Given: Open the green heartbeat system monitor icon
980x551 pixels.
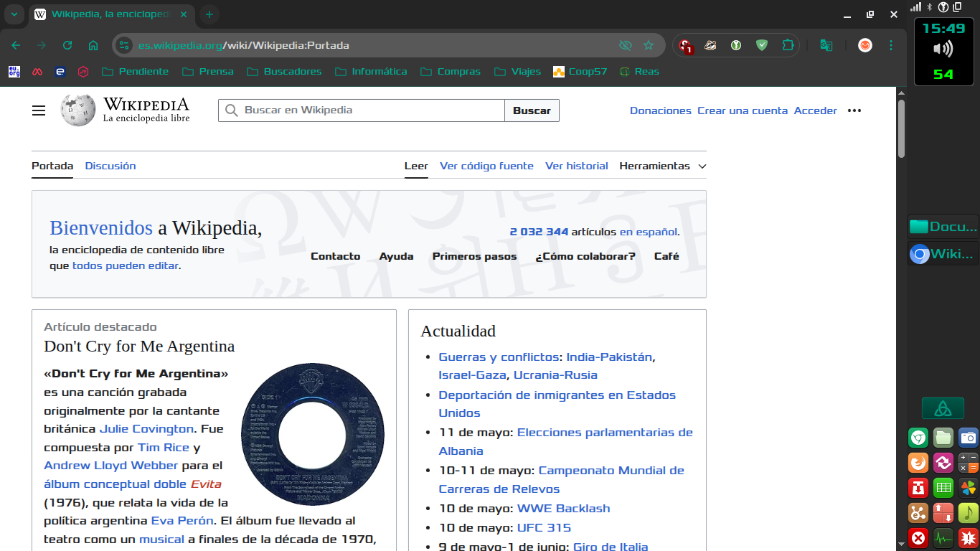Looking at the screenshot, I should tap(943, 537).
